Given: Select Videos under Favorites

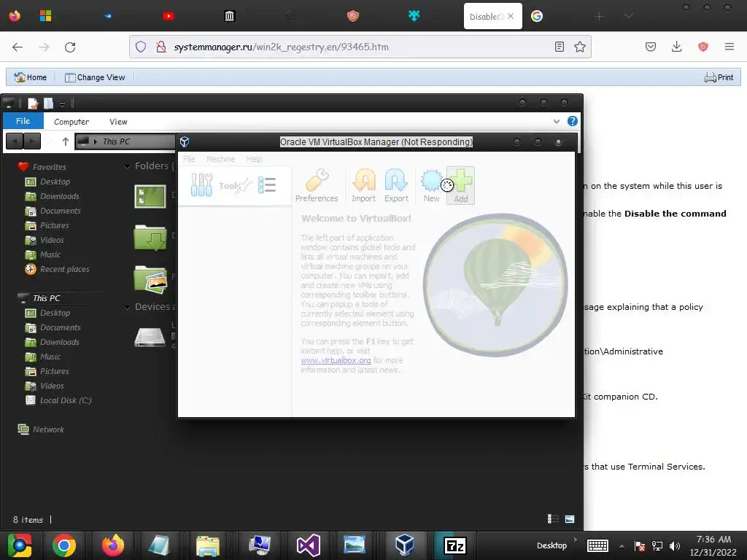Looking at the screenshot, I should (52, 240).
